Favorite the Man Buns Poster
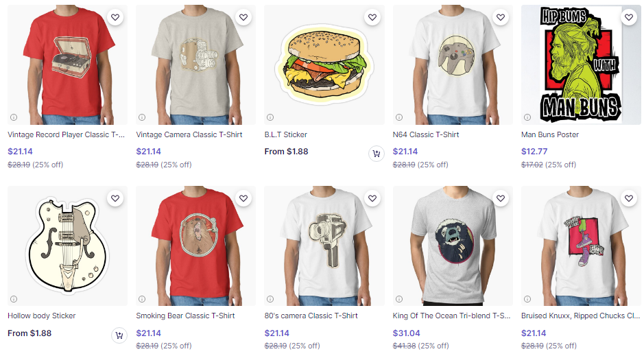This screenshot has width=644, height=356. point(629,17)
